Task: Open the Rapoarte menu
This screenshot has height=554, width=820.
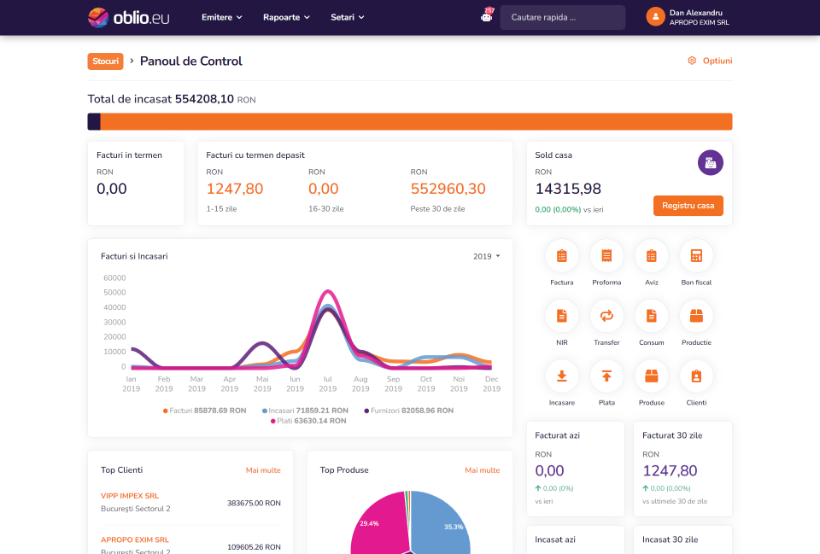Action: pos(286,17)
